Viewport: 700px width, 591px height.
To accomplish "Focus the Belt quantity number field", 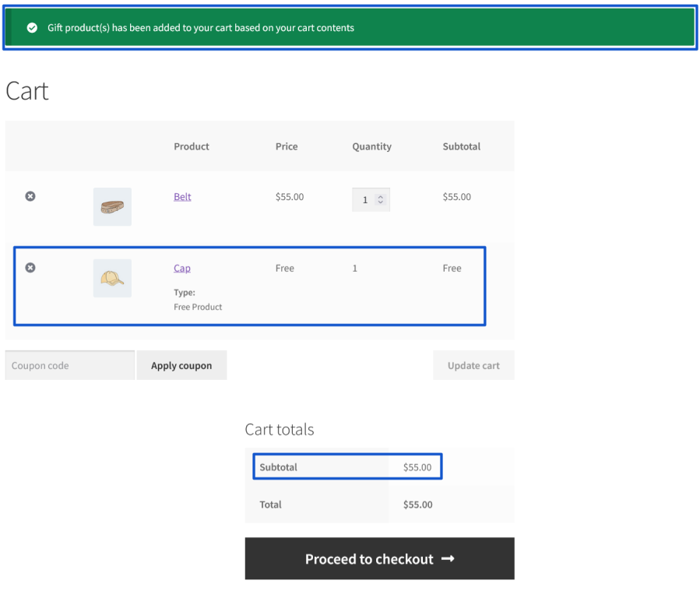I will (364, 200).
